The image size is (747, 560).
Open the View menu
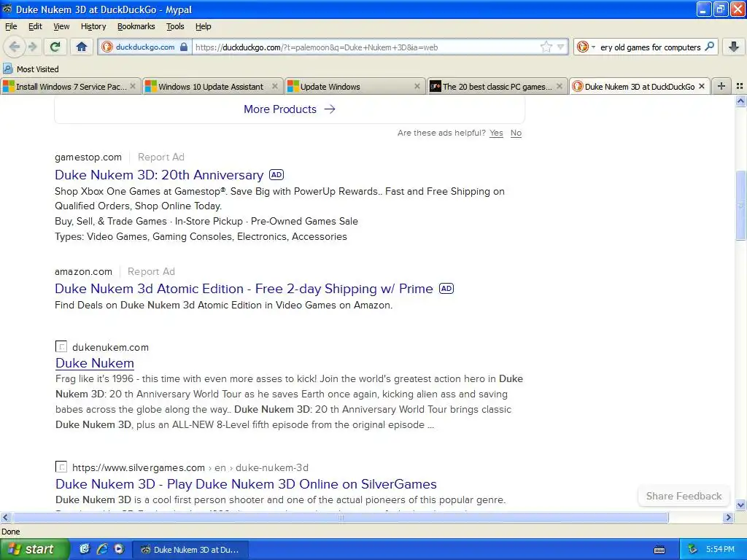point(61,26)
